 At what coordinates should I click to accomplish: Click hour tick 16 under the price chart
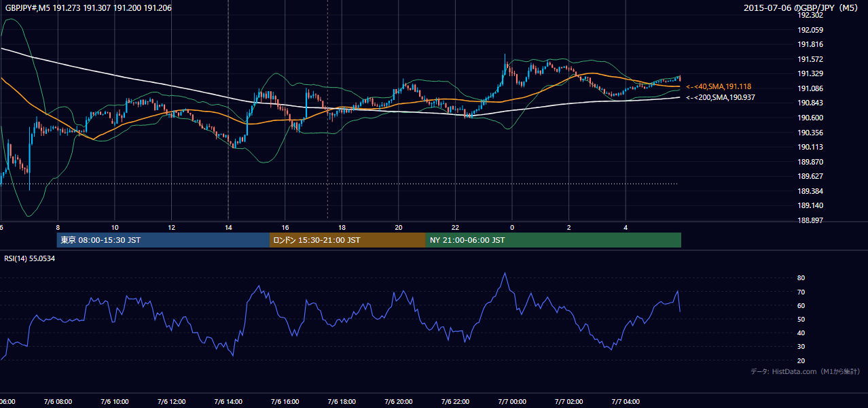pos(285,227)
